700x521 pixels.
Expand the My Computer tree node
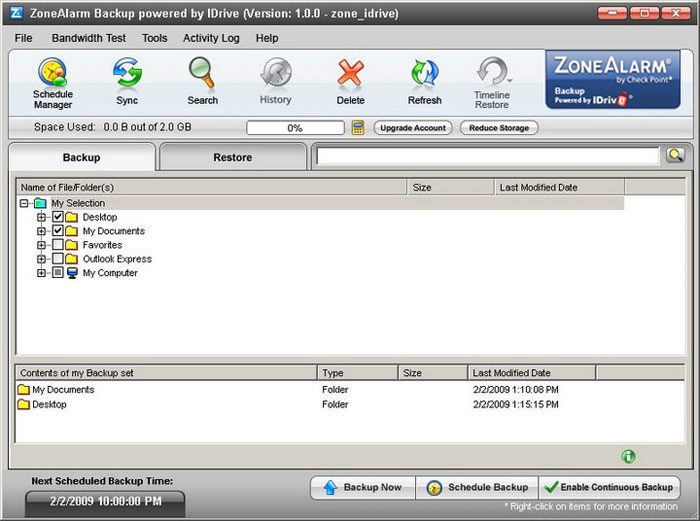(41, 273)
